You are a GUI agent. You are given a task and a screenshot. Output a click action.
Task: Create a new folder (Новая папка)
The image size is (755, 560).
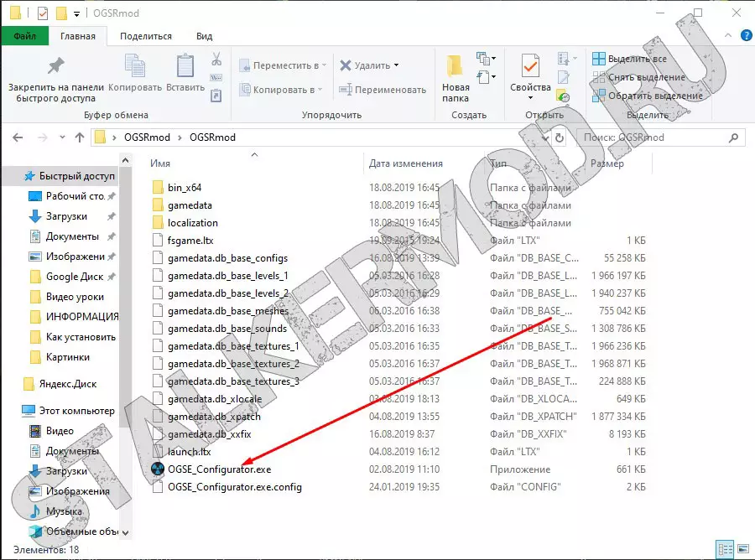coord(456,79)
